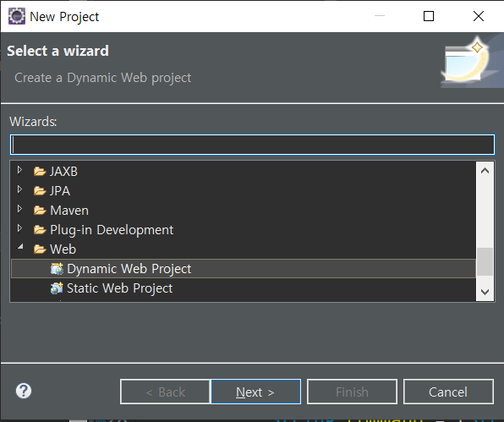Click the Web folder icon
504x422 pixels.
click(40, 249)
